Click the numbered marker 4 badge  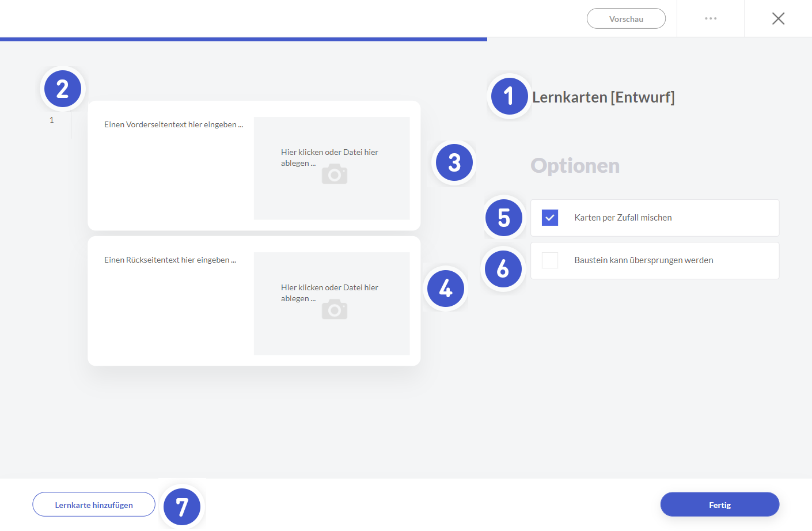coord(446,288)
